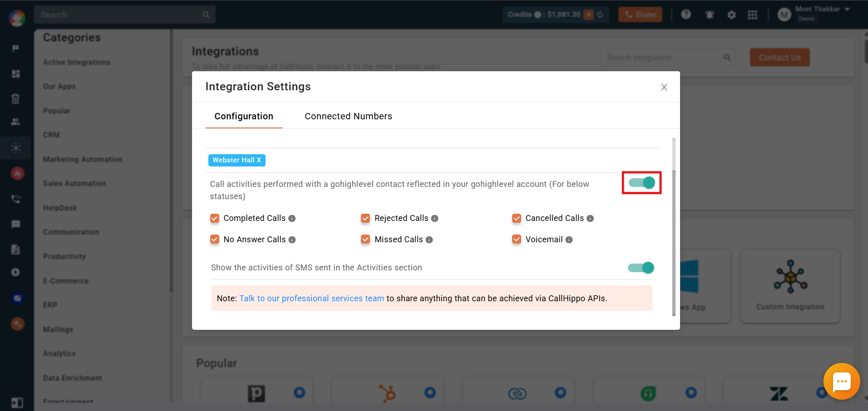The width and height of the screenshot is (868, 411).
Task: Click the Contact Us button
Action: (779, 58)
